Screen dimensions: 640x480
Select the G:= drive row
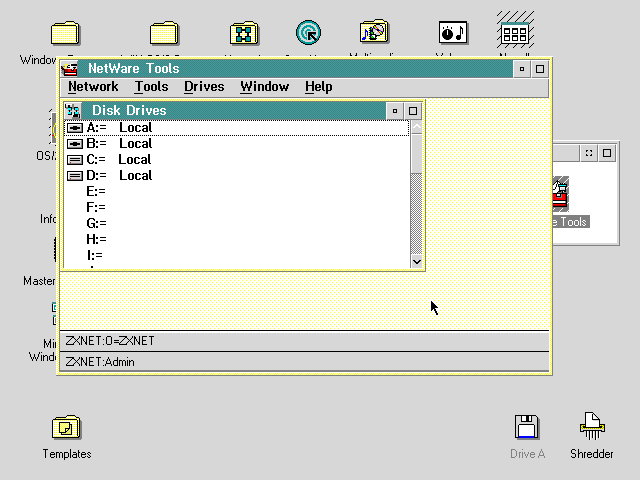point(237,223)
